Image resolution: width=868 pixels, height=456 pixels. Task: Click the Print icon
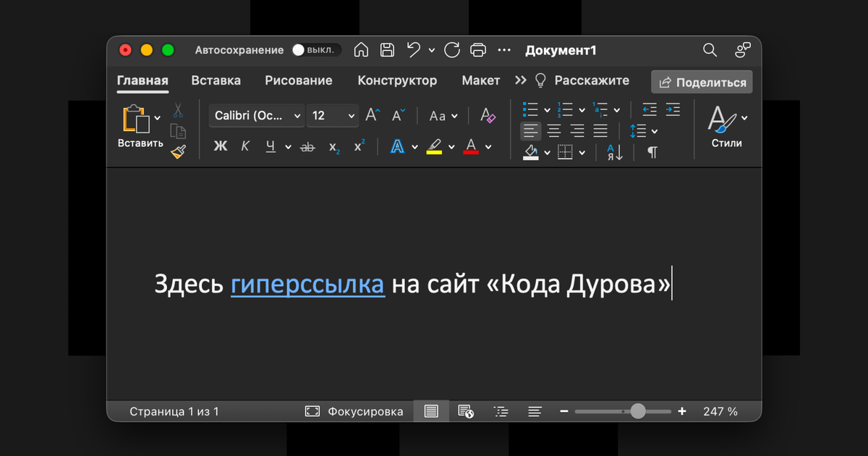[478, 50]
